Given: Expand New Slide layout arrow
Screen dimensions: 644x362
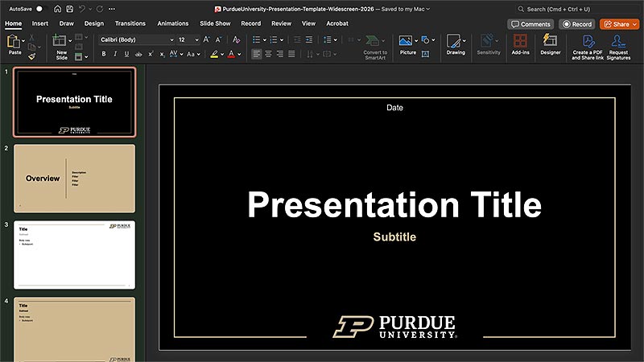Looking at the screenshot, I should pyautogui.click(x=70, y=41).
